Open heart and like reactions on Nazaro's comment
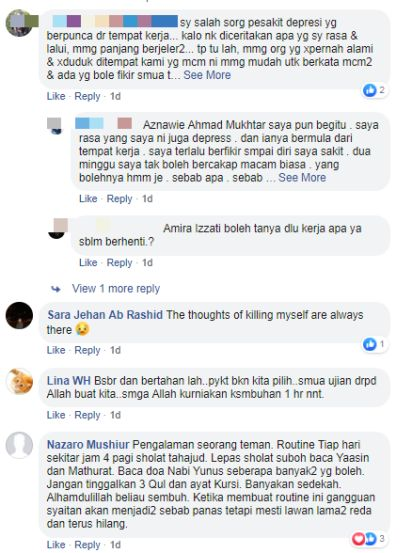The image size is (414, 553). [x=369, y=539]
